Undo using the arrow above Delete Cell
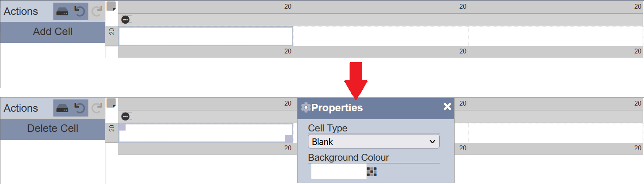This screenshot has height=184, width=644. (x=80, y=108)
